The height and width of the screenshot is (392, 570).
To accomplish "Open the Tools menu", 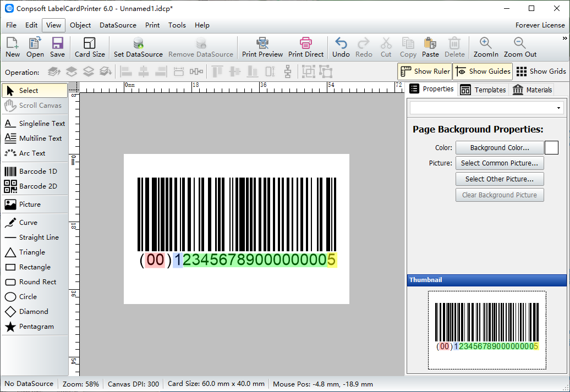I will (177, 25).
